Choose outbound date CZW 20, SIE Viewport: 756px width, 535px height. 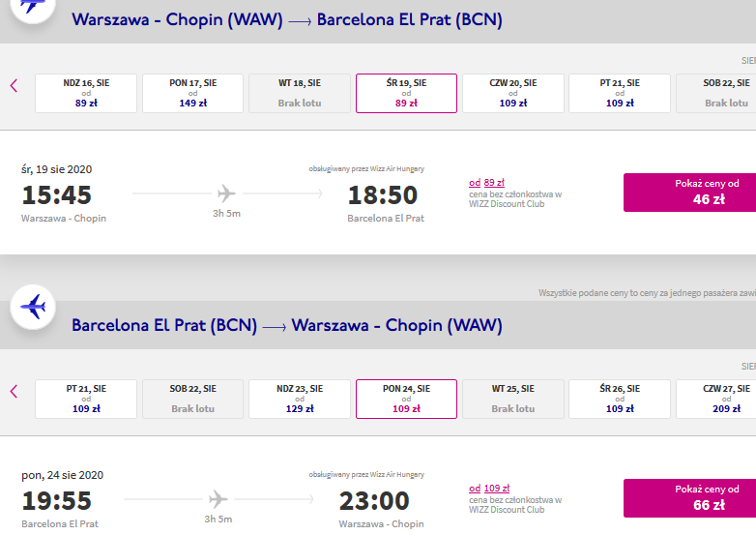(x=513, y=93)
